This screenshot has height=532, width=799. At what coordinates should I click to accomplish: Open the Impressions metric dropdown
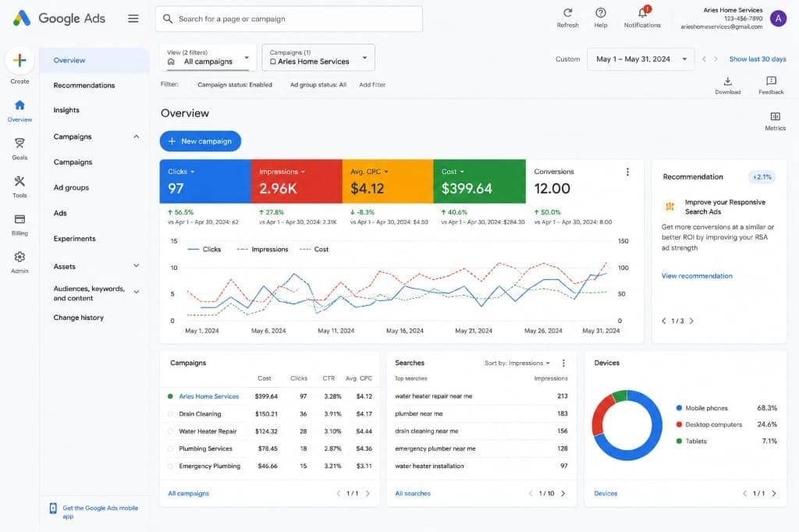(282, 172)
